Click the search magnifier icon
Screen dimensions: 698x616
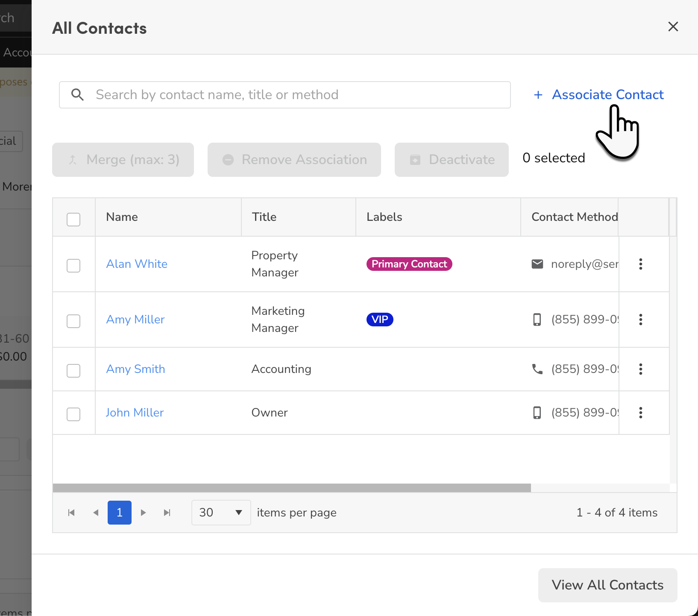[x=77, y=94]
